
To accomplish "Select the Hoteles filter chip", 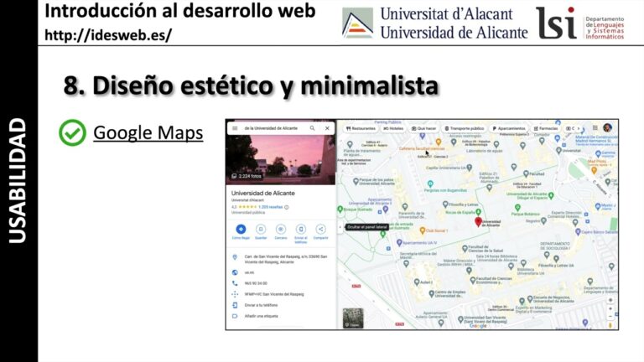I will pyautogui.click(x=393, y=128).
